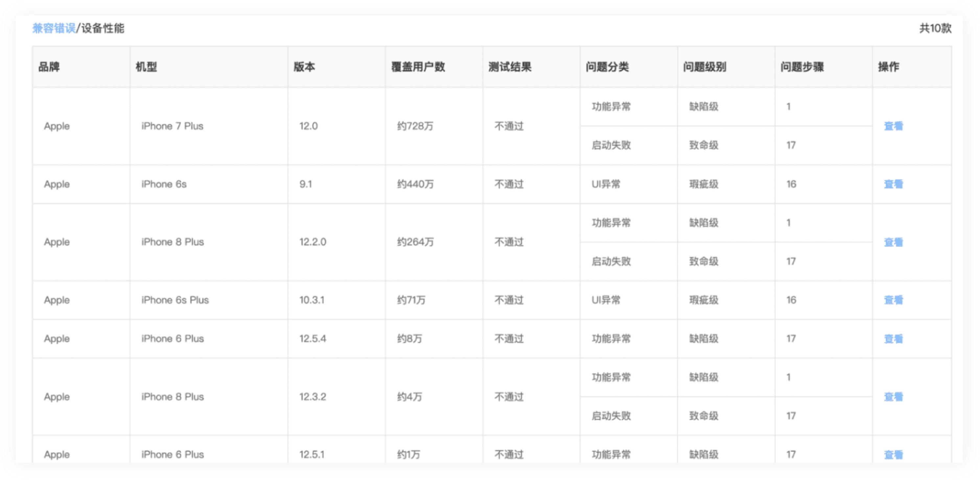Open 查看 link for iPhone 6s row
Viewport: 980px width, 480px height.
coord(893,184)
